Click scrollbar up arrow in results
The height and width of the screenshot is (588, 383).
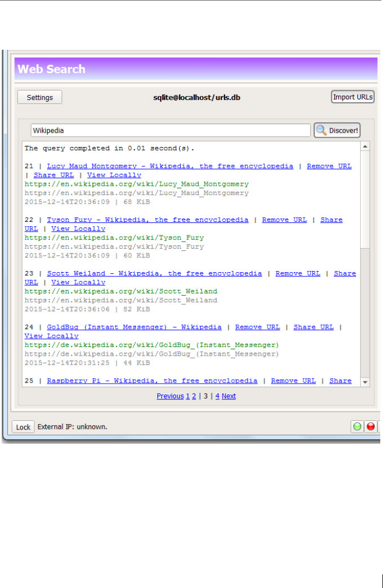click(365, 146)
